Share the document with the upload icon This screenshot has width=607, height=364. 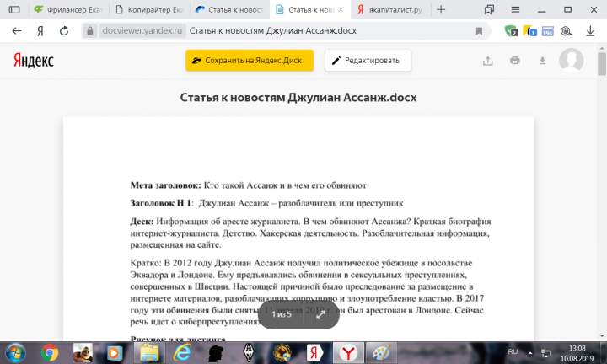pyautogui.click(x=488, y=61)
